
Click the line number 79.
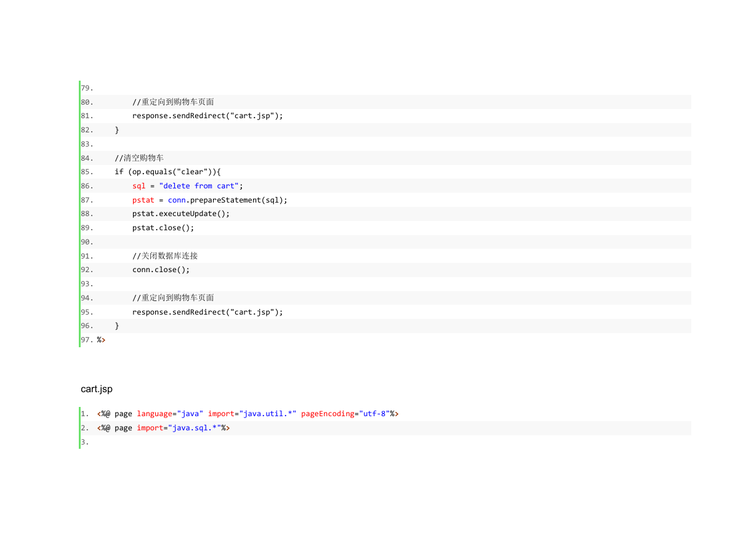87,88
